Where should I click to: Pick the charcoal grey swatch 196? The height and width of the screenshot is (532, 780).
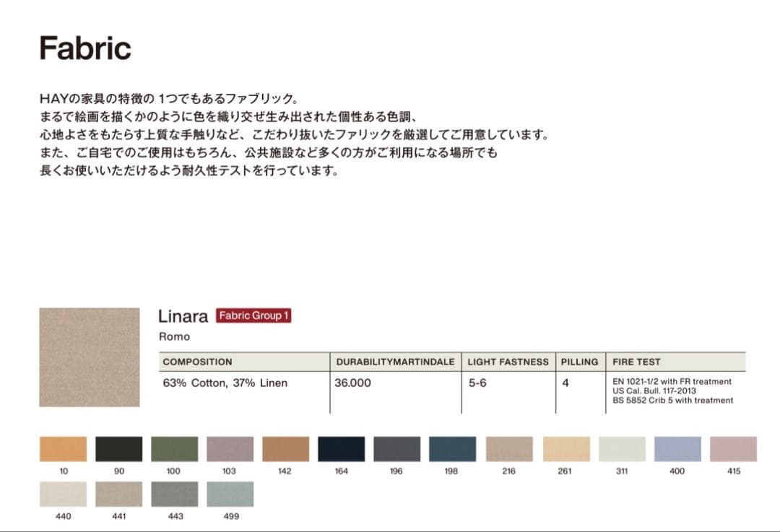pos(396,449)
